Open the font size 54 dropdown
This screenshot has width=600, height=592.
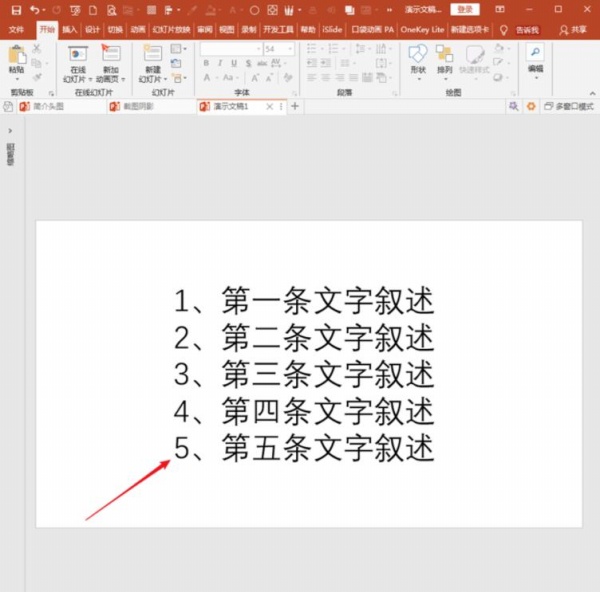[x=290, y=49]
